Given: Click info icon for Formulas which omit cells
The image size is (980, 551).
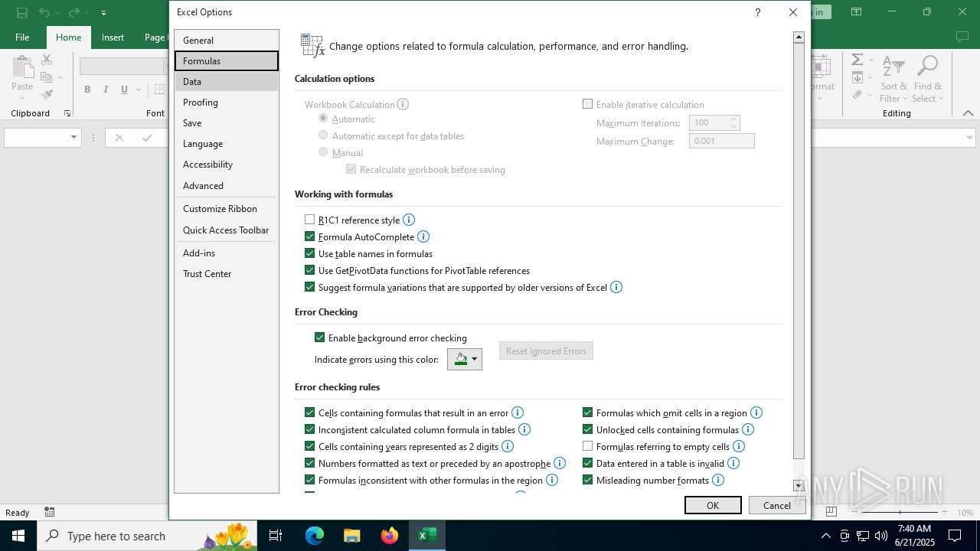Looking at the screenshot, I should tap(756, 412).
